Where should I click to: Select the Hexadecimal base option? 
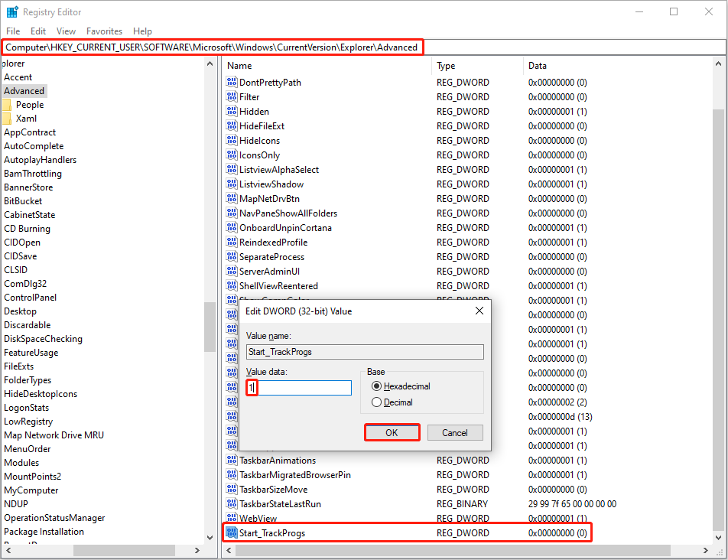(x=401, y=386)
